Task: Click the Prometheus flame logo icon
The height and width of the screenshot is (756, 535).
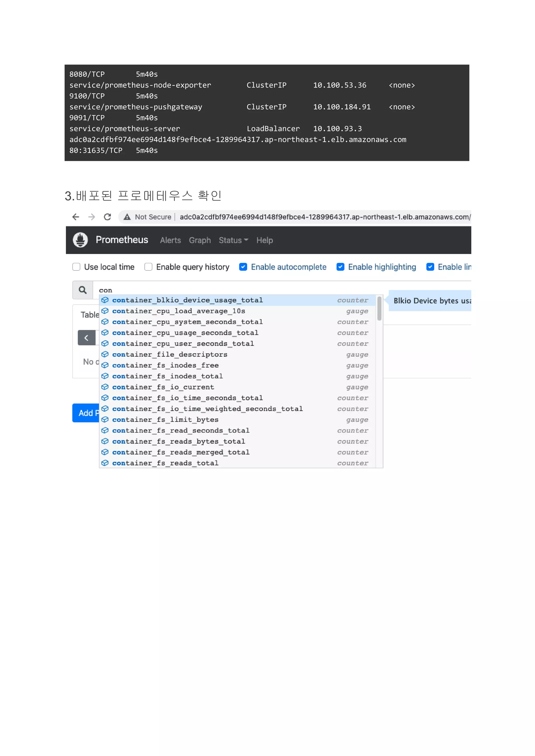Action: pos(80,240)
